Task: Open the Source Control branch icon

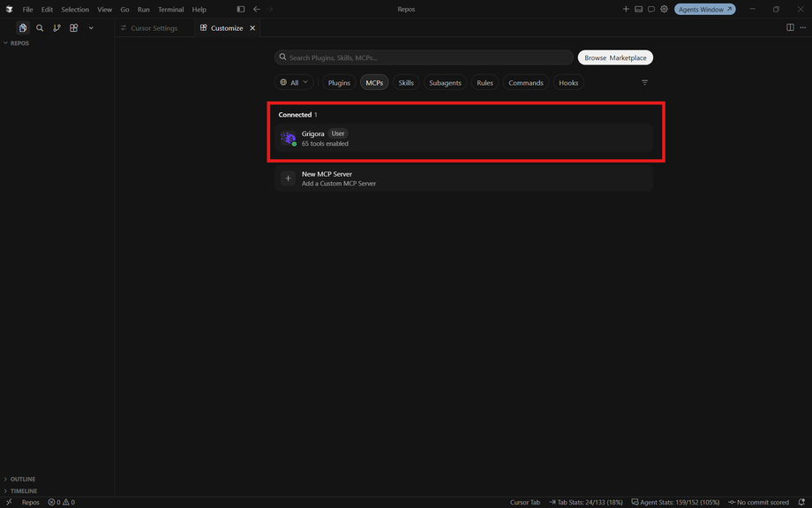Action: tap(57, 28)
